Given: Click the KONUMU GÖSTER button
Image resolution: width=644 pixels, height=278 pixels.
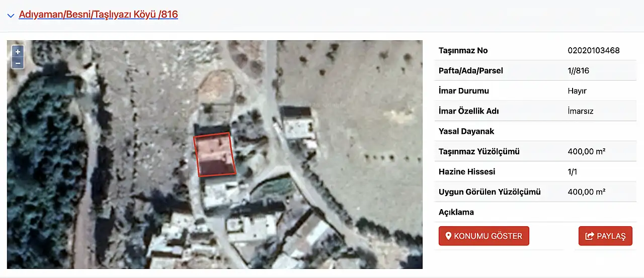Looking at the screenshot, I should coord(484,236).
